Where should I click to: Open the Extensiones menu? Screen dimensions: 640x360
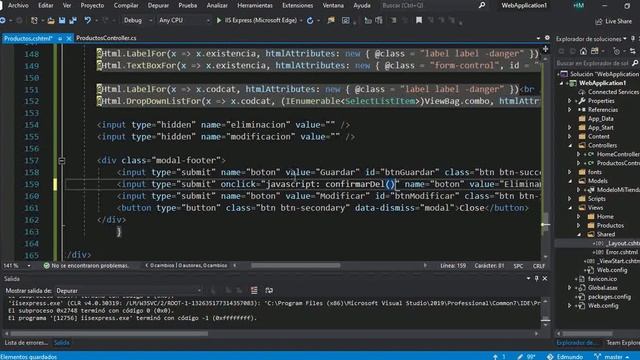tap(298, 5)
